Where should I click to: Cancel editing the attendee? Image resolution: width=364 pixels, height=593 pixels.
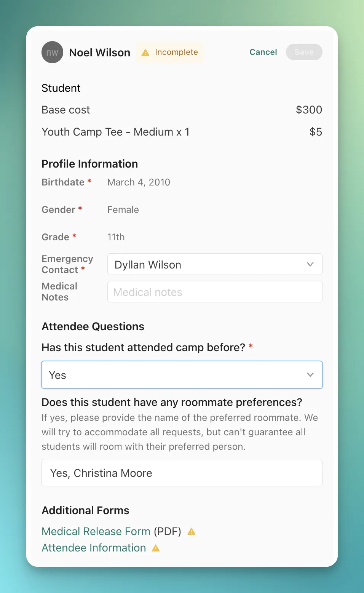(x=263, y=52)
